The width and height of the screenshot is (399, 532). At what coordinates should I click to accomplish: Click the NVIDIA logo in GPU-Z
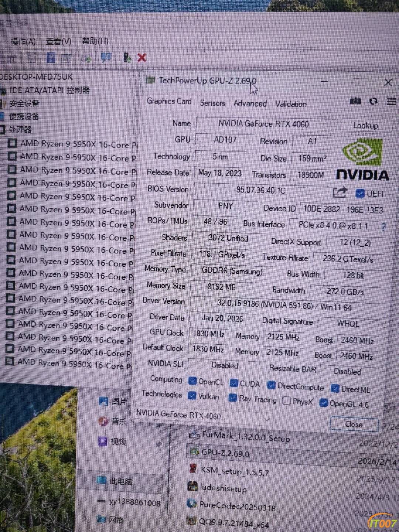tap(362, 160)
